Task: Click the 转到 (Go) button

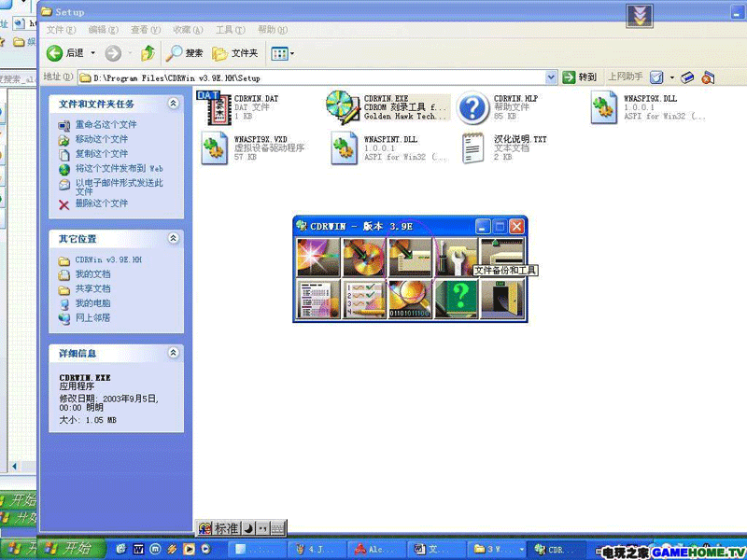Action: point(579,77)
